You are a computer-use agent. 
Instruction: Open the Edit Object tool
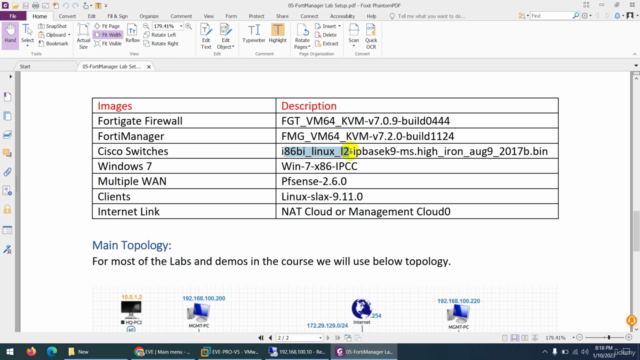click(x=226, y=36)
